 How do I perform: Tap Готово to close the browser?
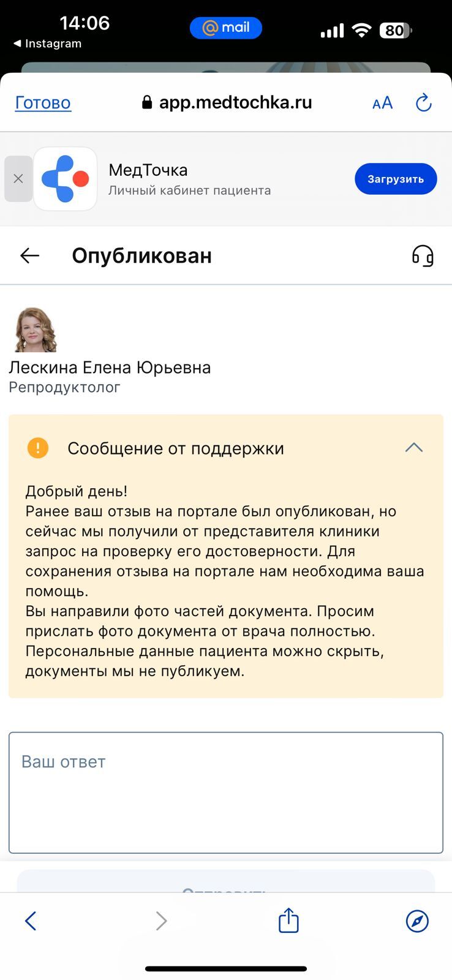click(43, 103)
